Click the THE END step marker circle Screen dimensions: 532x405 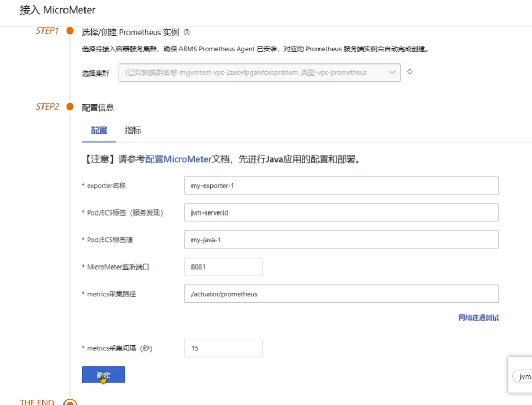(70, 402)
